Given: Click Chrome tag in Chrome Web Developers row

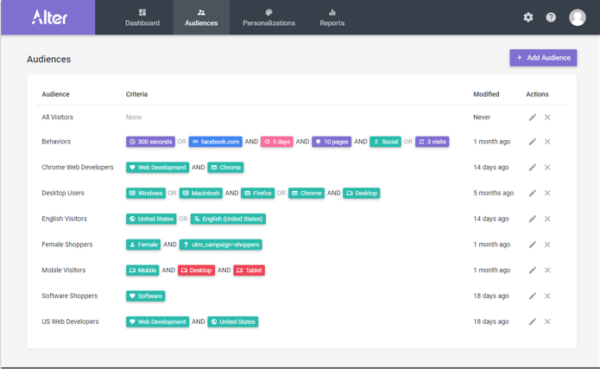Looking at the screenshot, I should (225, 167).
